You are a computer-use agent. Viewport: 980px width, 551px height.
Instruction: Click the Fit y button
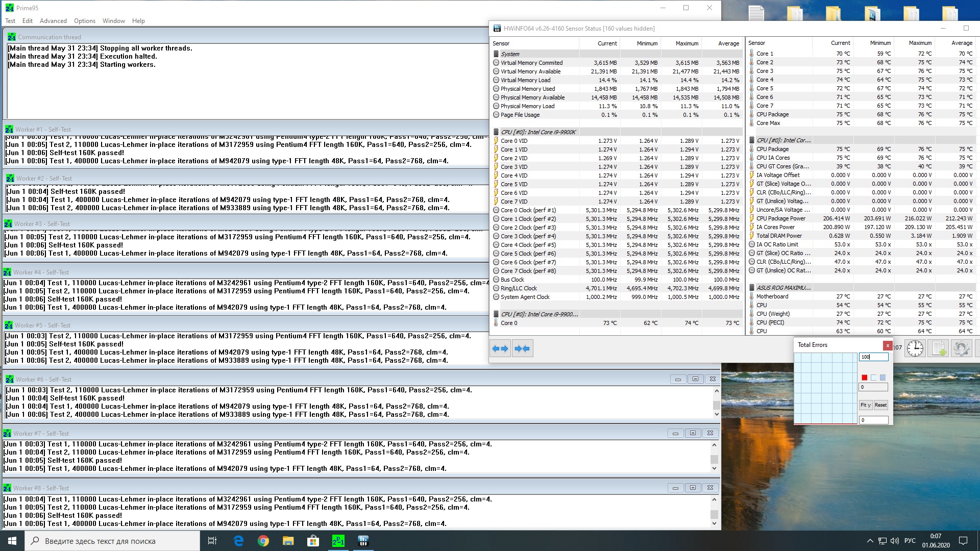[866, 405]
